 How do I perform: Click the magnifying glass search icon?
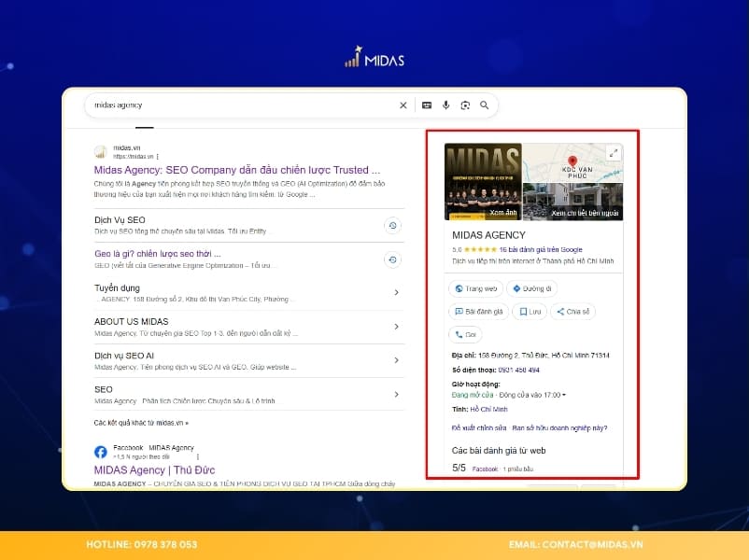tap(485, 105)
